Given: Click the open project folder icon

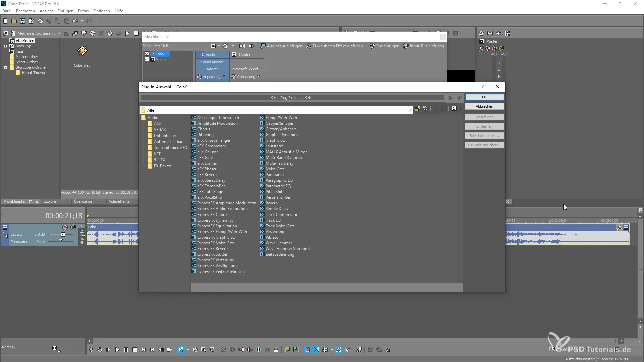Looking at the screenshot, I should (14, 21).
